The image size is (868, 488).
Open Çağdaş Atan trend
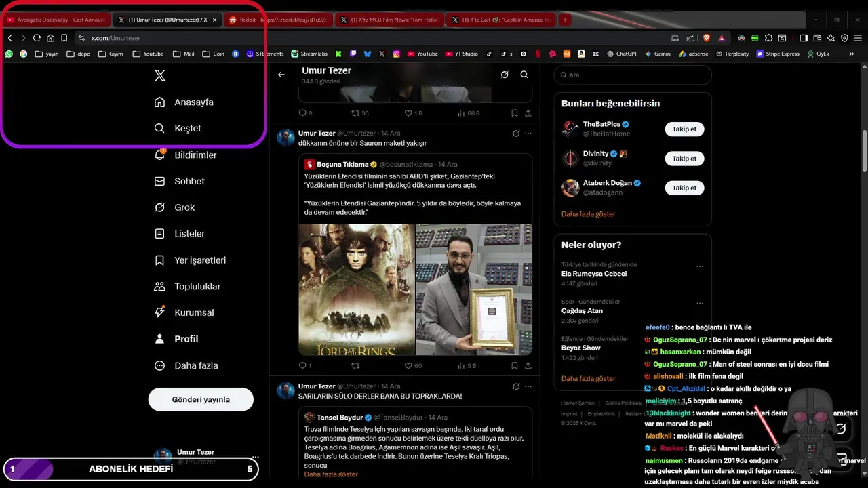tap(582, 311)
